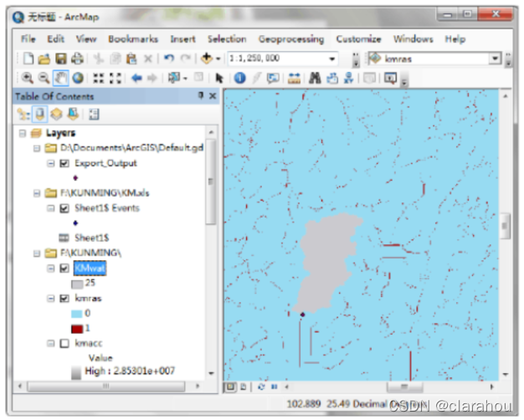
Task: Open the Find binoculars tool
Action: click(315, 78)
